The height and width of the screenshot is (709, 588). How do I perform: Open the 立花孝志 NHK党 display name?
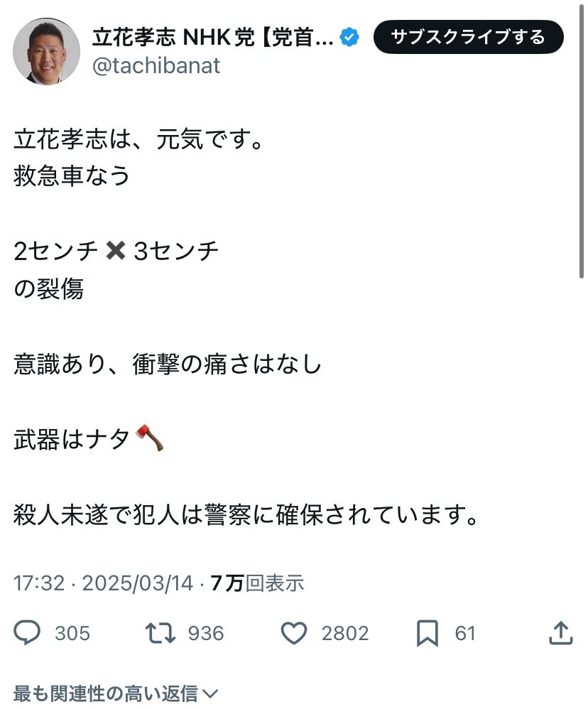[x=213, y=37]
